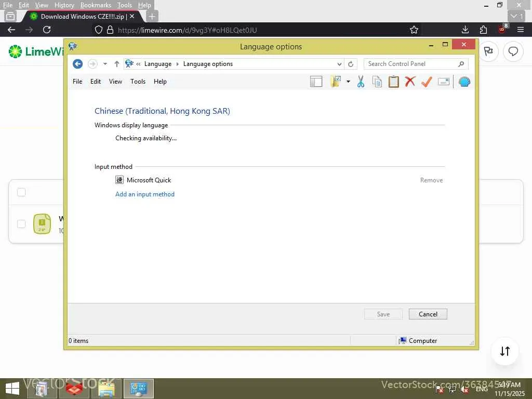This screenshot has width=532, height=399.
Task: Click the Cut scissors toolbar icon
Action: (361, 82)
